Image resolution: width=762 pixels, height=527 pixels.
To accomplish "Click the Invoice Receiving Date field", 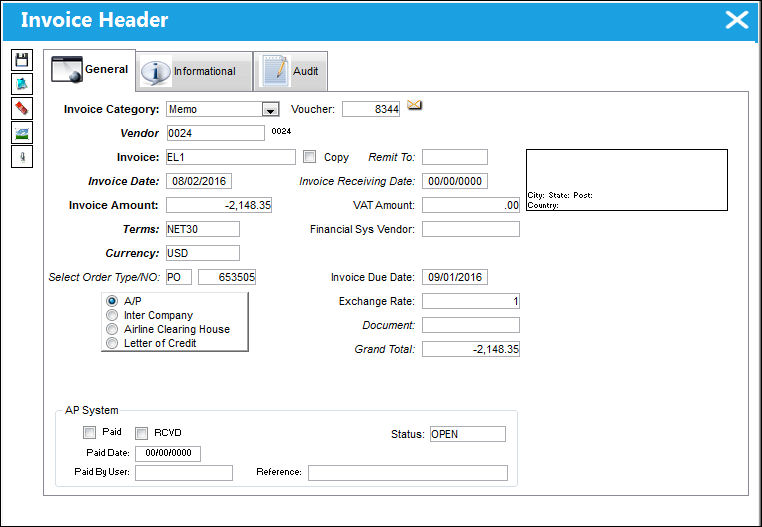I will [x=455, y=181].
